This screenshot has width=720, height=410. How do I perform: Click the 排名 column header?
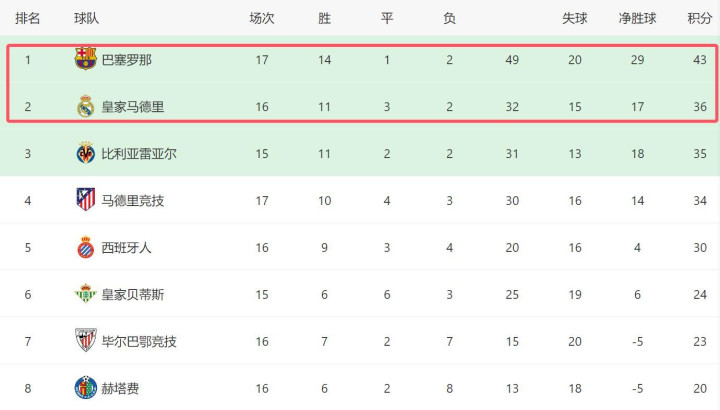tap(28, 18)
